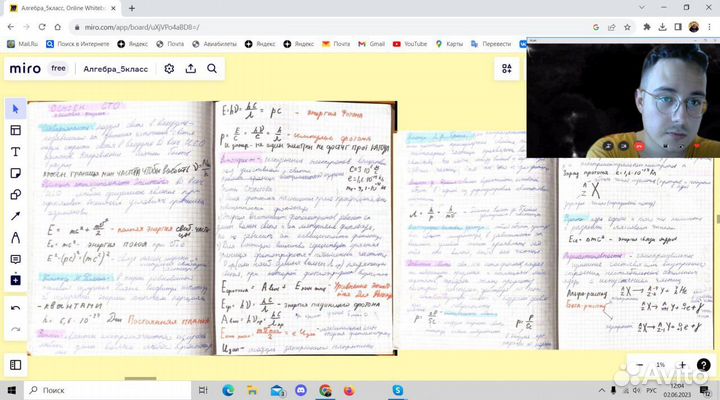Click the export board icon
The height and width of the screenshot is (400, 720).
point(190,68)
